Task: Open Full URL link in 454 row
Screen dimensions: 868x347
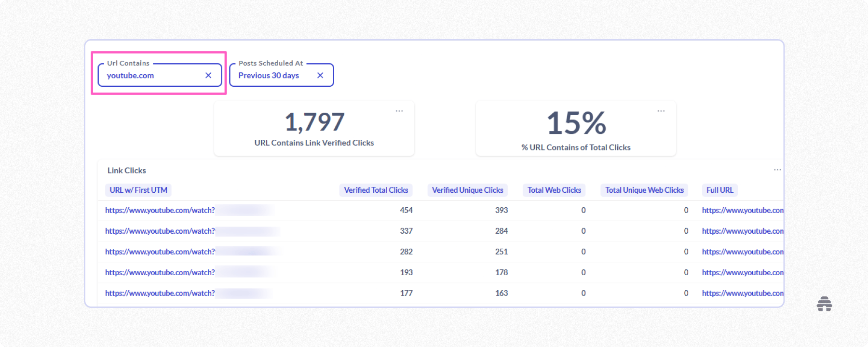Action: (743, 210)
